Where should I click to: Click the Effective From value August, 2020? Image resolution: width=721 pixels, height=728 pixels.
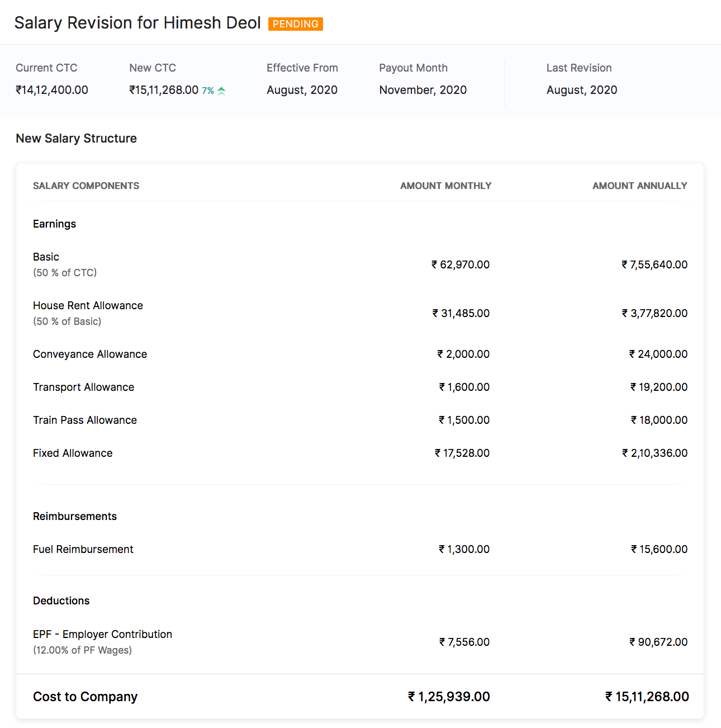[x=302, y=90]
